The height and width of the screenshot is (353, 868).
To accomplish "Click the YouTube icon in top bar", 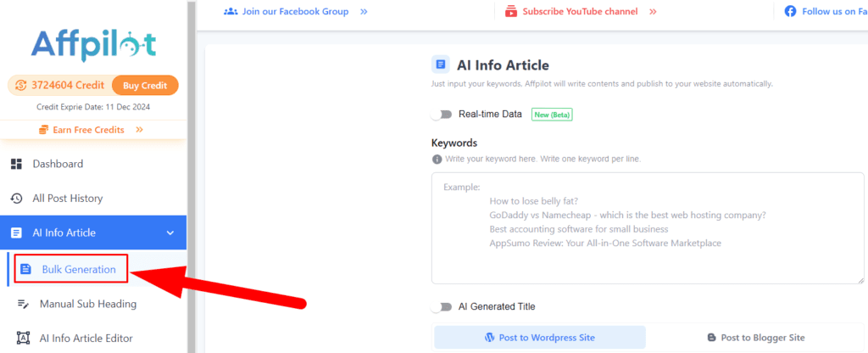I will [511, 12].
